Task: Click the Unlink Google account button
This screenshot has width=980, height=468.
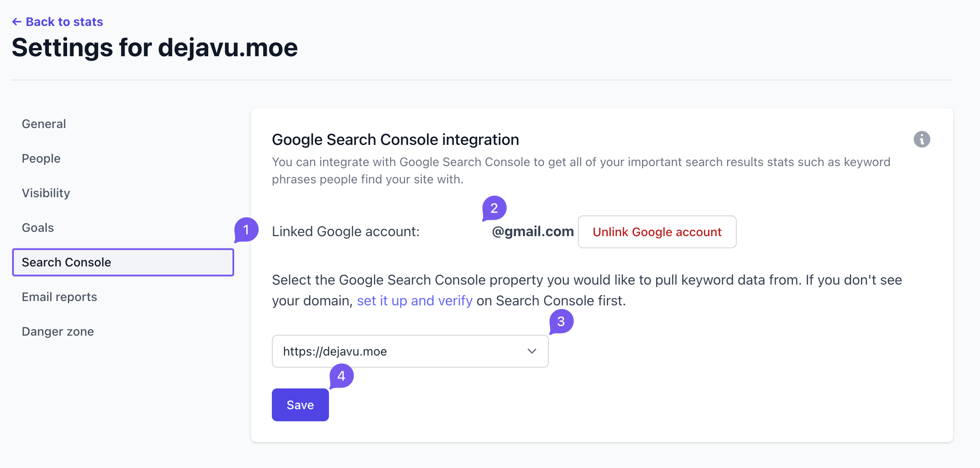Action: [657, 231]
